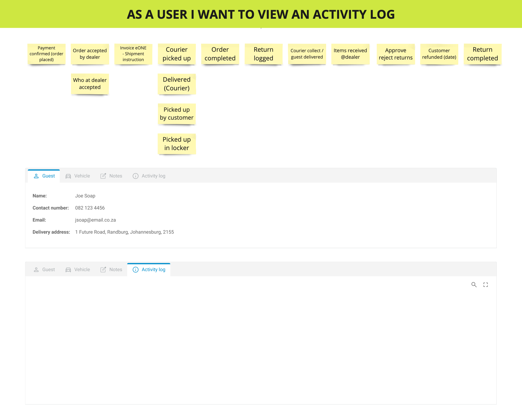The image size is (522, 420).
Task: Click the pencil icon on upper Notes tab
Action: coord(103,176)
